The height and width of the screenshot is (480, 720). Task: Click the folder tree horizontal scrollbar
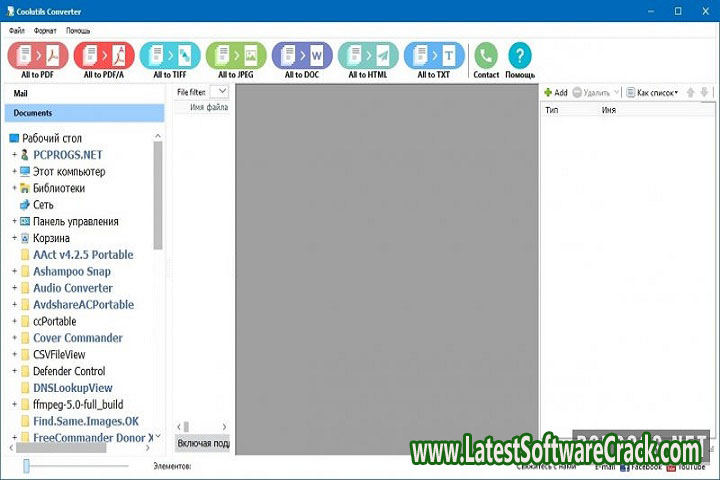coord(61,448)
